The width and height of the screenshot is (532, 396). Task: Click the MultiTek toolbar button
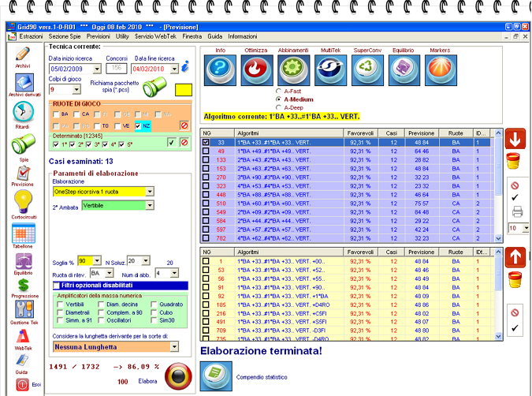point(331,70)
